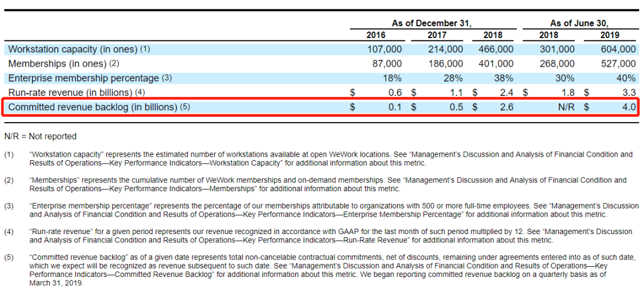
Task: Select the 2019 year column heading
Action: pyautogui.click(x=609, y=35)
